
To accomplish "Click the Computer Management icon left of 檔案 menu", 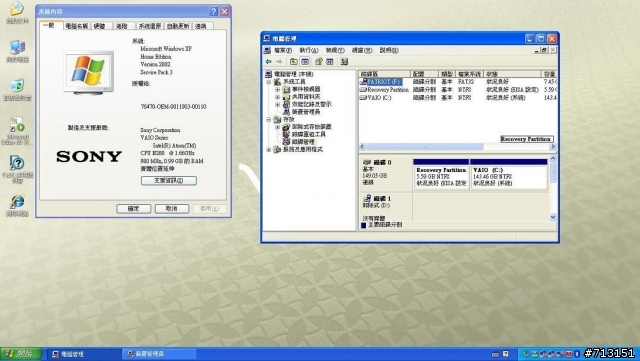I will (267, 50).
